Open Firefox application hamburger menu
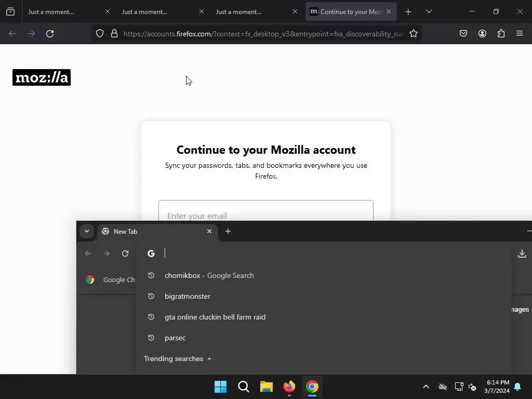Image resolution: width=532 pixels, height=399 pixels. [x=520, y=34]
